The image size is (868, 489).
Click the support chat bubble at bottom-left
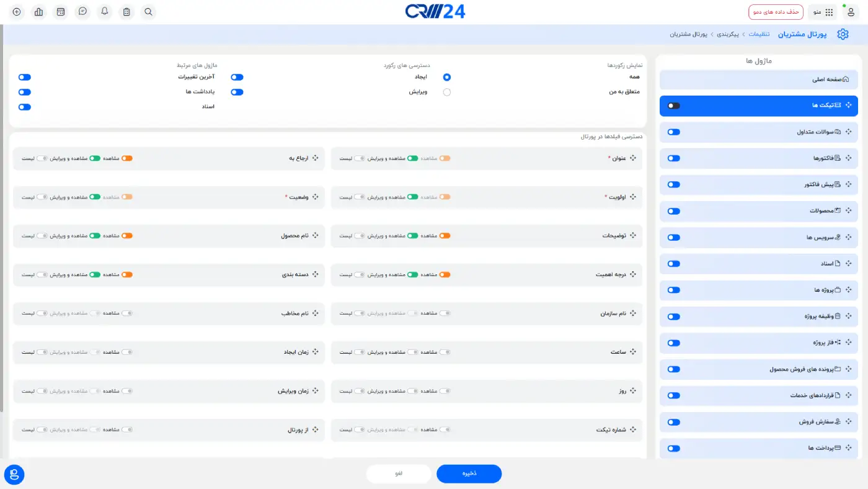[x=14, y=475]
